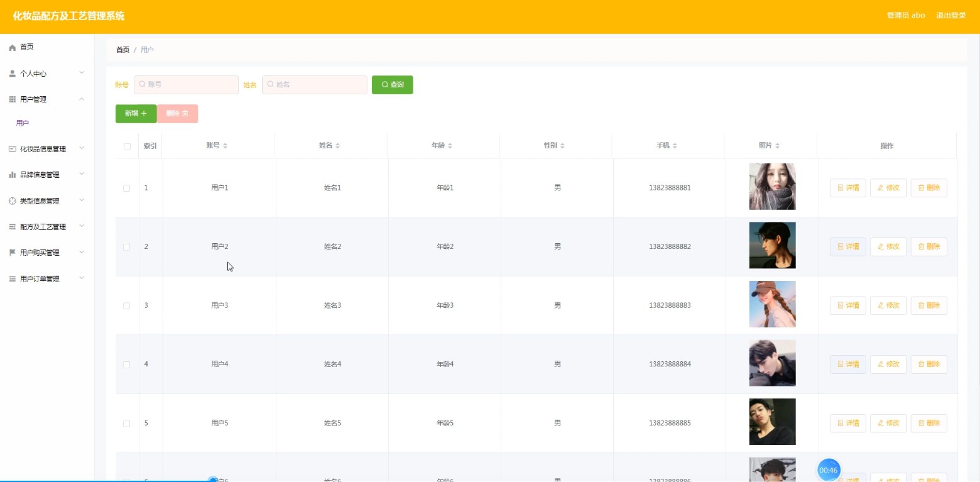Expand the 配方及工艺管理 sidebar chevron
This screenshot has width=980, height=482.
pyautogui.click(x=82, y=226)
